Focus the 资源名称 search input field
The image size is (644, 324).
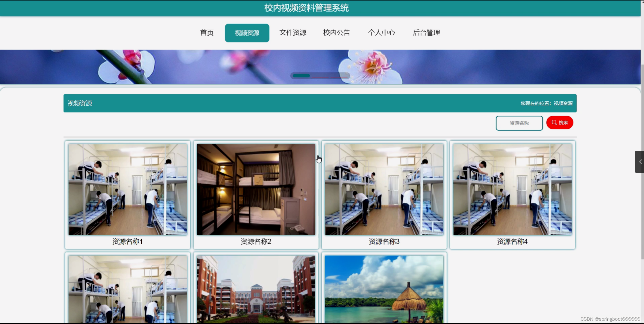tap(519, 123)
